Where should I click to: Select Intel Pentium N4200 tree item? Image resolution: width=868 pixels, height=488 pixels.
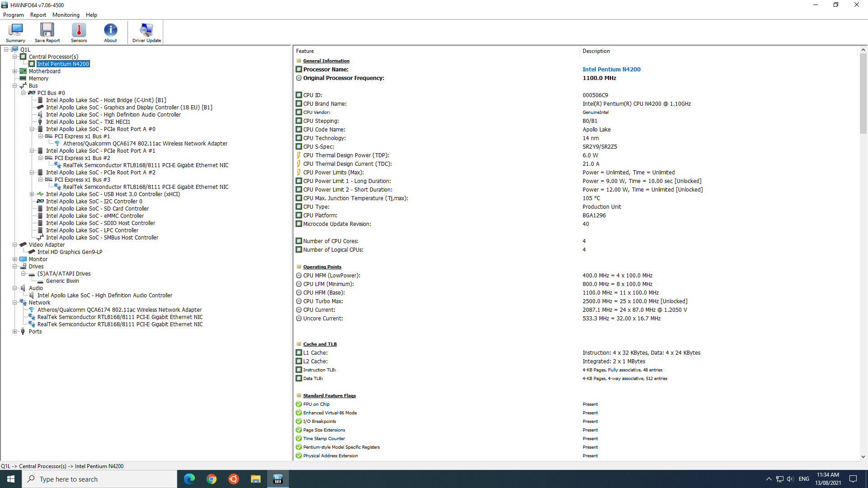[63, 64]
